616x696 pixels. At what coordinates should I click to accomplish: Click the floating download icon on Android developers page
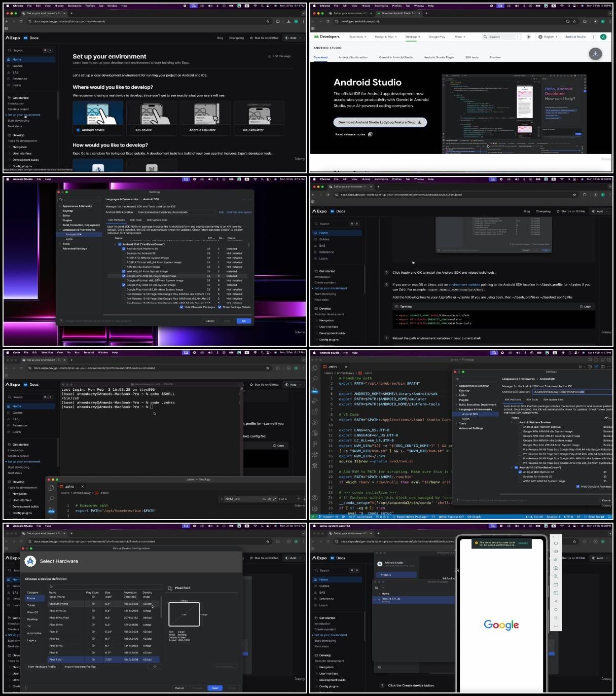595,53
